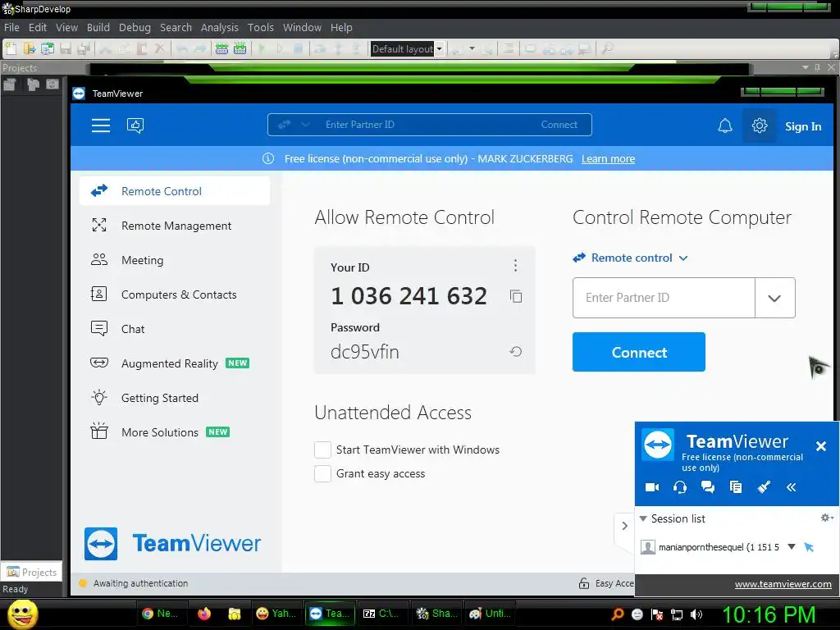Click the blue Connect button

click(638, 352)
